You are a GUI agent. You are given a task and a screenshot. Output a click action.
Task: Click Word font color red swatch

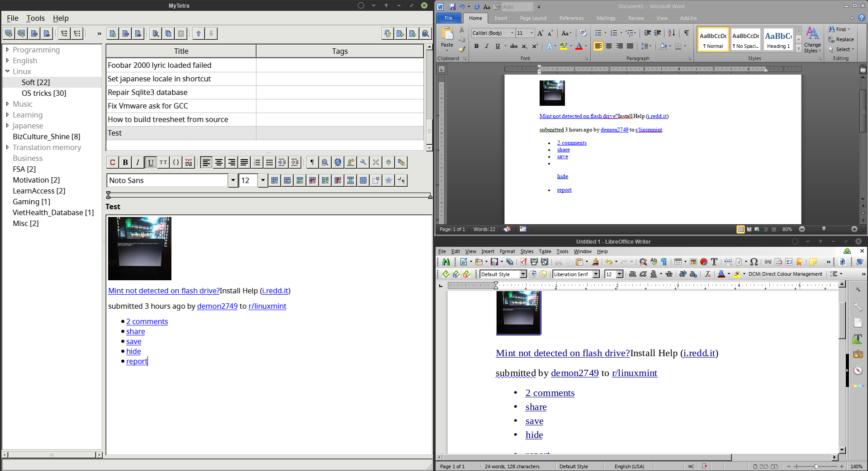click(x=579, y=47)
